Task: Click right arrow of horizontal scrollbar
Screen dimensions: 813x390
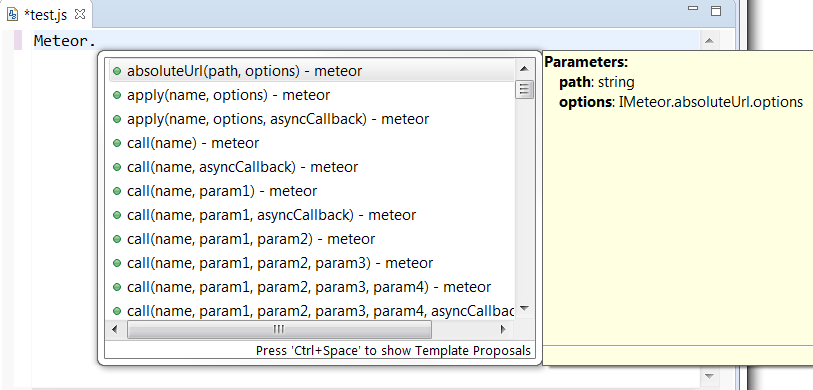Action: click(502, 329)
